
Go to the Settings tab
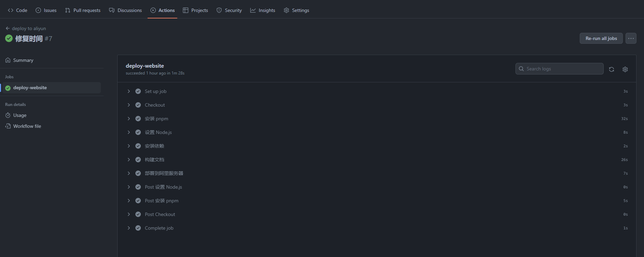point(296,10)
